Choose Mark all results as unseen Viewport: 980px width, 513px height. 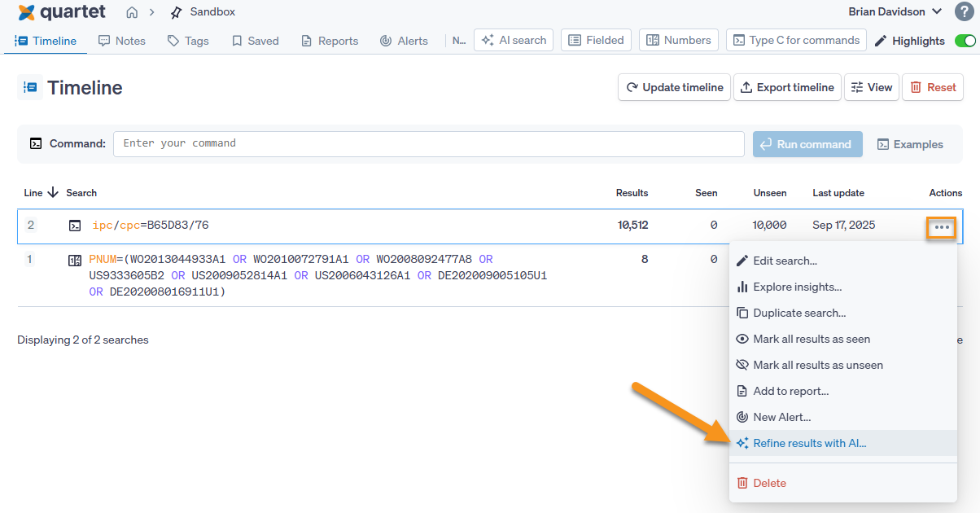pyautogui.click(x=842, y=365)
